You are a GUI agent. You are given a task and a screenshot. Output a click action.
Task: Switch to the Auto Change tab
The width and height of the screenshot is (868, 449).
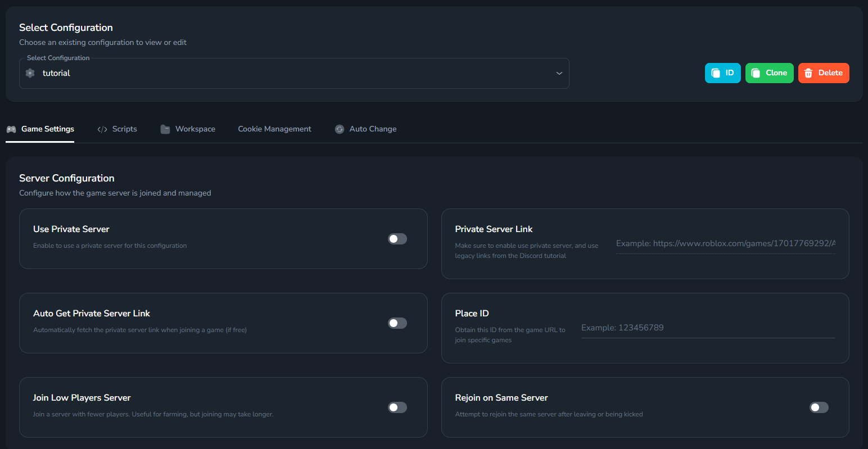(x=366, y=129)
